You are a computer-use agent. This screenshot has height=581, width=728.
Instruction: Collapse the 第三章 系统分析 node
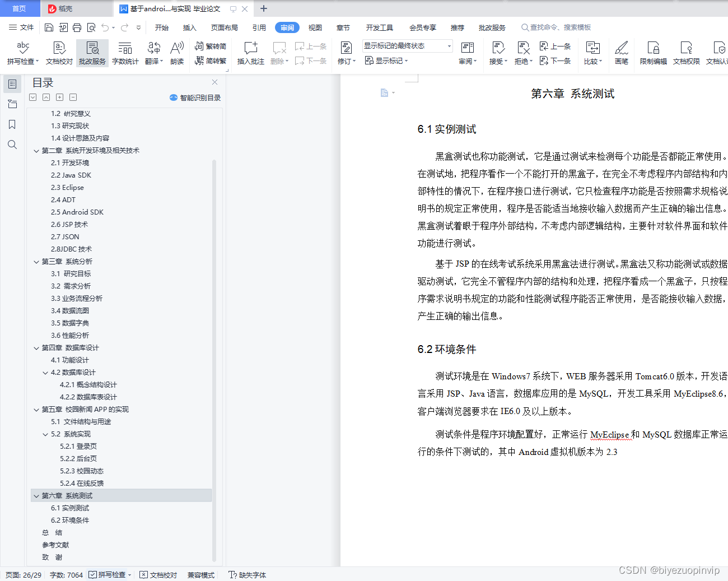click(36, 262)
